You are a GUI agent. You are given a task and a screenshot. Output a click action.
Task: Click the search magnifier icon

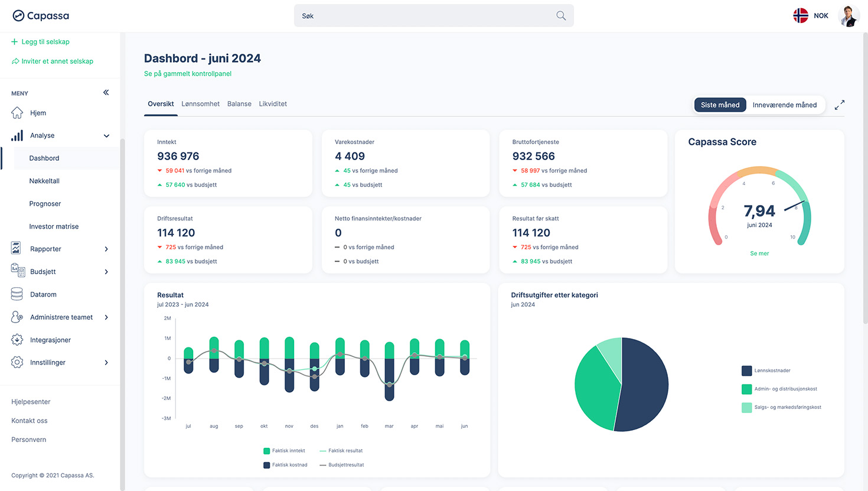click(x=561, y=16)
